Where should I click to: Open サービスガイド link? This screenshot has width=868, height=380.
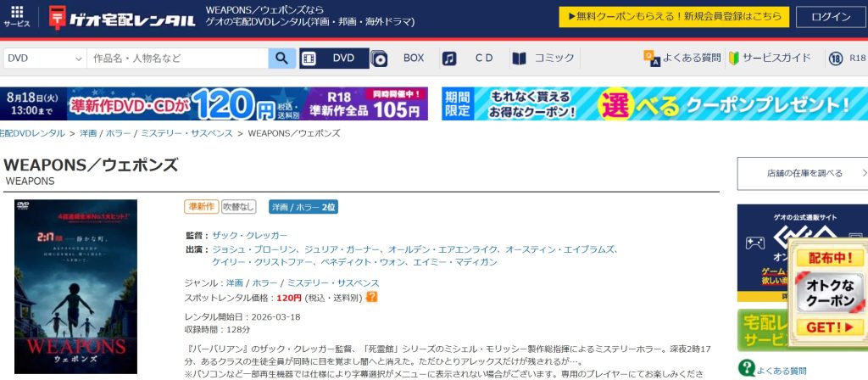pyautogui.click(x=776, y=58)
